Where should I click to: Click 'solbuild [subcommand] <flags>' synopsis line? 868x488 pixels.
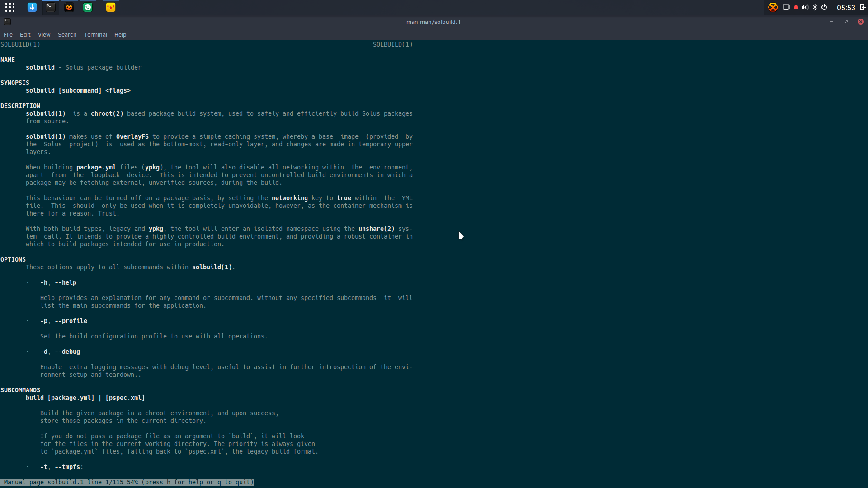78,90
